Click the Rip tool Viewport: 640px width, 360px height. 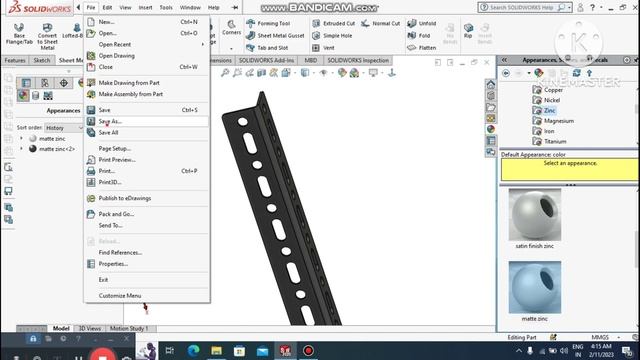[x=468, y=31]
